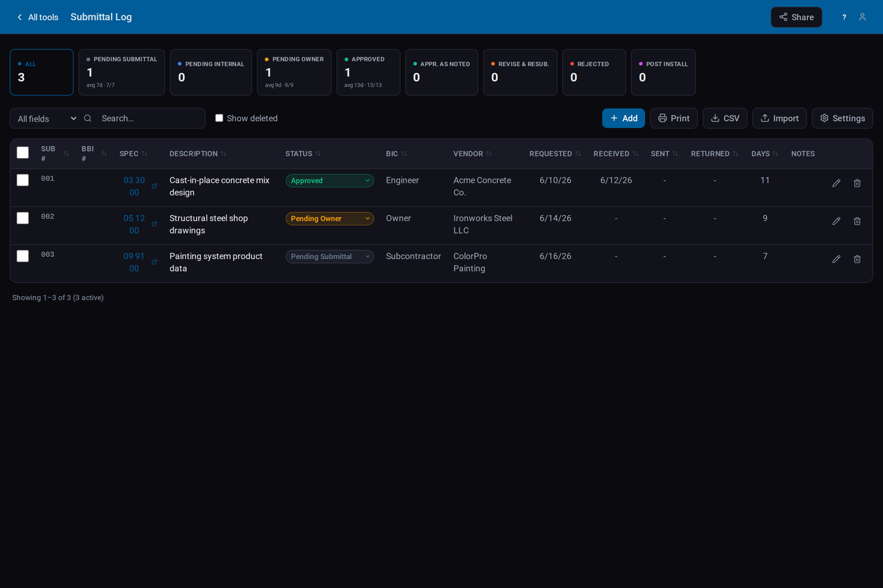Click description Painting system product data
Viewport: 883px width, 588px height.
click(216, 262)
